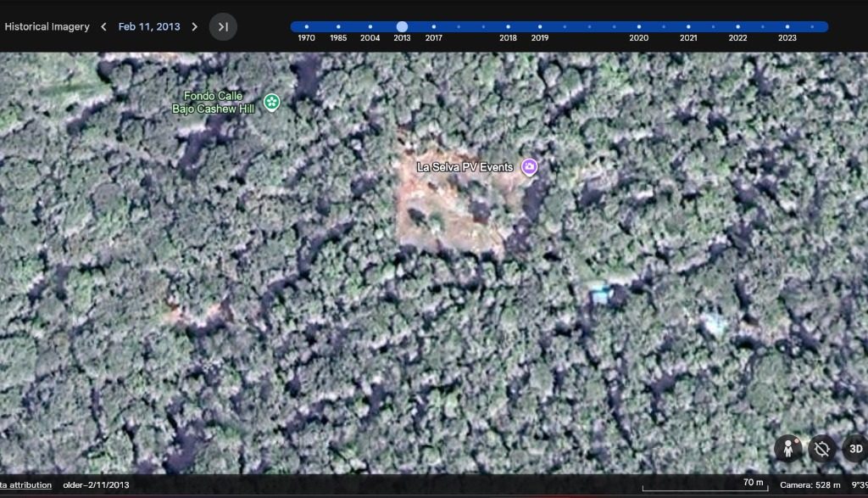The height and width of the screenshot is (498, 868).
Task: Jump to 2004 imagery on the timeline
Action: [370, 27]
